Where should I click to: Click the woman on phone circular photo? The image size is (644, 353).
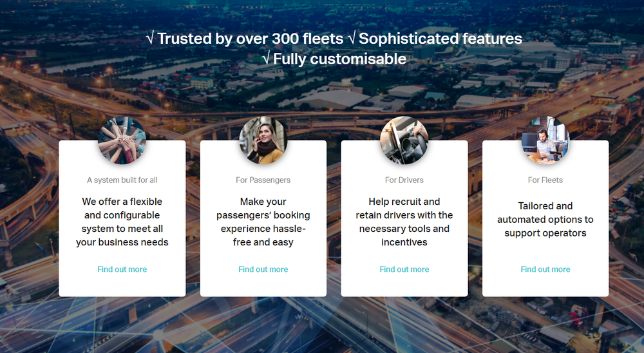[263, 140]
